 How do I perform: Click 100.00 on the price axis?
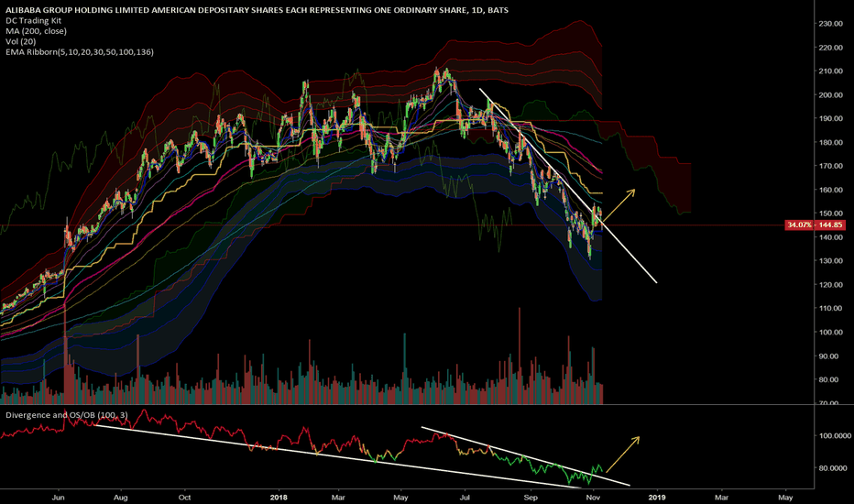[x=830, y=332]
